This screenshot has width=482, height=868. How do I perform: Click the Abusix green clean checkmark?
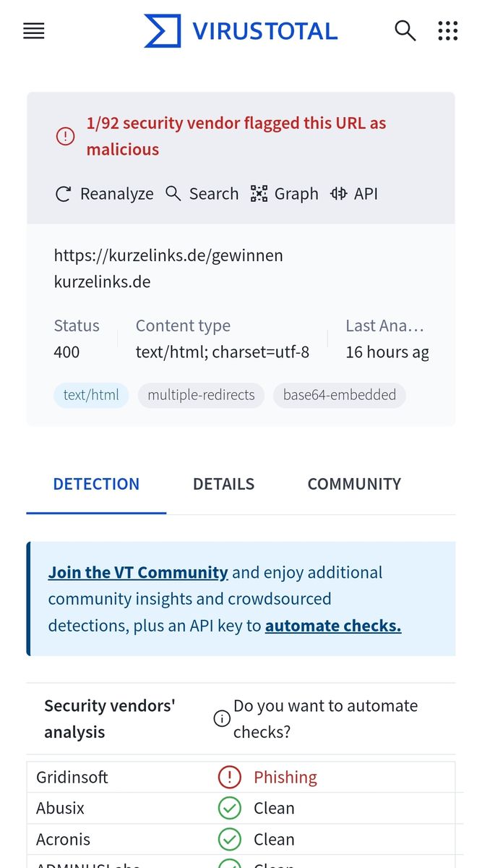click(x=229, y=808)
